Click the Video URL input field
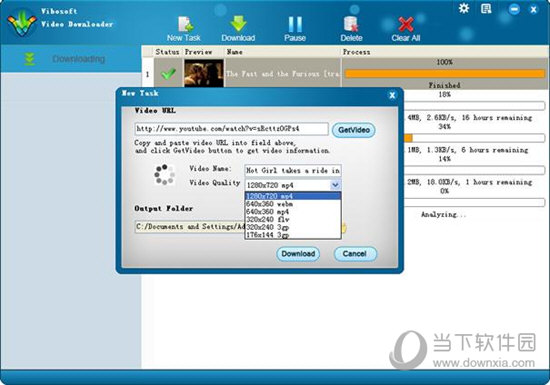 pyautogui.click(x=232, y=129)
